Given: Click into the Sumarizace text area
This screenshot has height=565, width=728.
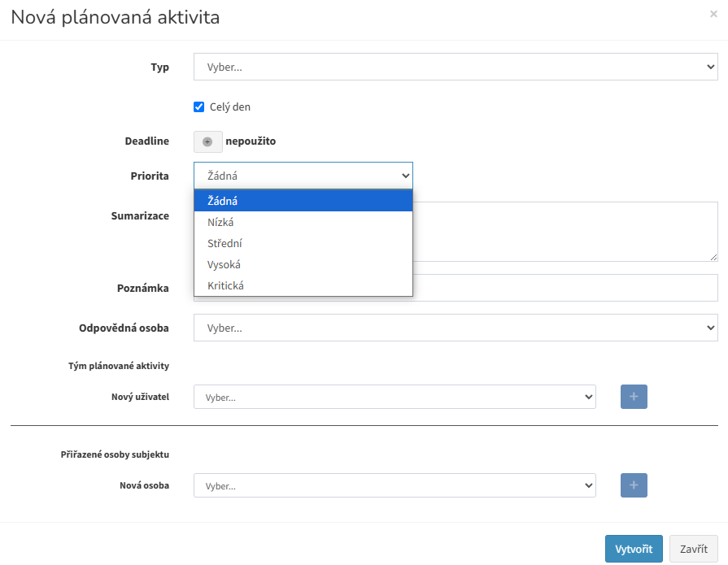Looking at the screenshot, I should 565,232.
